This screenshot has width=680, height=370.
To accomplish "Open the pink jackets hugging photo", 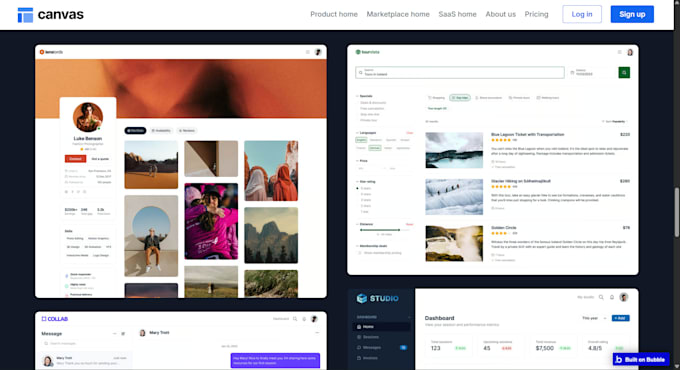I will (211, 221).
